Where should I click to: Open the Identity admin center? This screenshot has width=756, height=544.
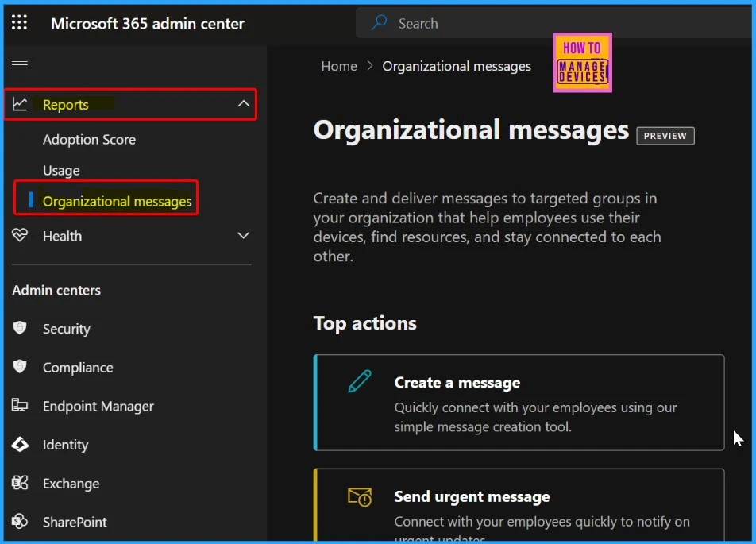tap(66, 445)
